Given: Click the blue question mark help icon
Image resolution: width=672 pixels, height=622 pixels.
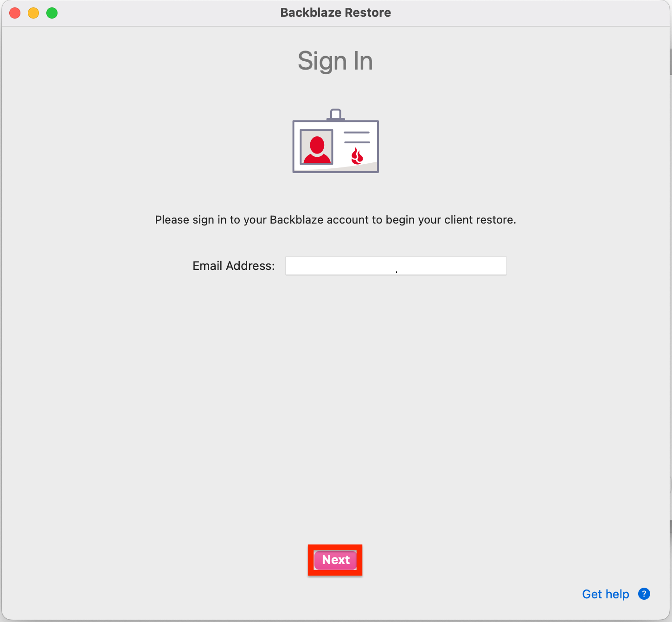Looking at the screenshot, I should pos(644,594).
